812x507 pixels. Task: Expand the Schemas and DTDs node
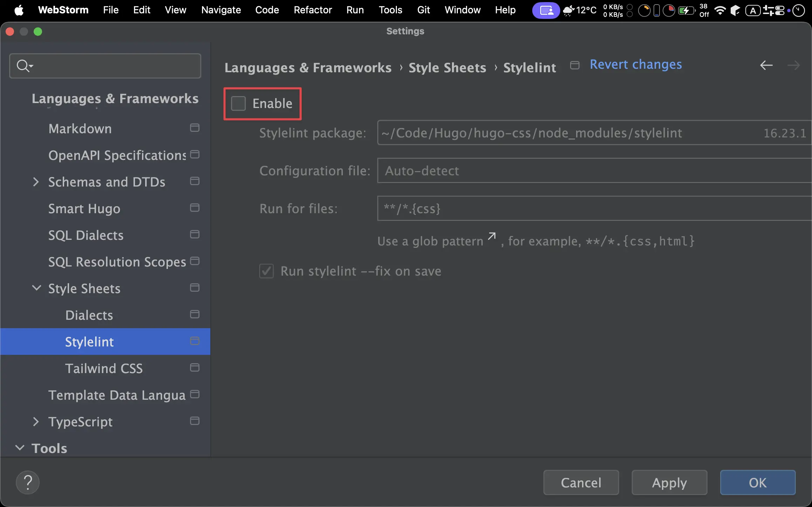35,182
